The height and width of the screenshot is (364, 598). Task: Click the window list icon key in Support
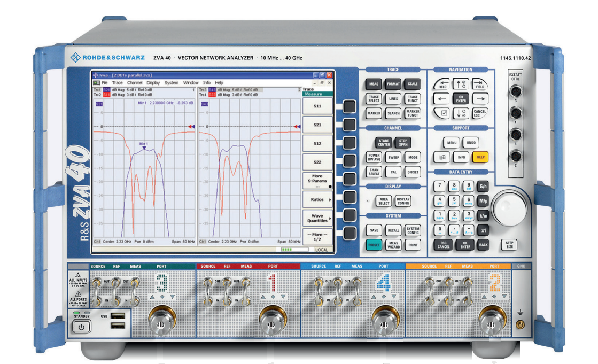click(442, 157)
